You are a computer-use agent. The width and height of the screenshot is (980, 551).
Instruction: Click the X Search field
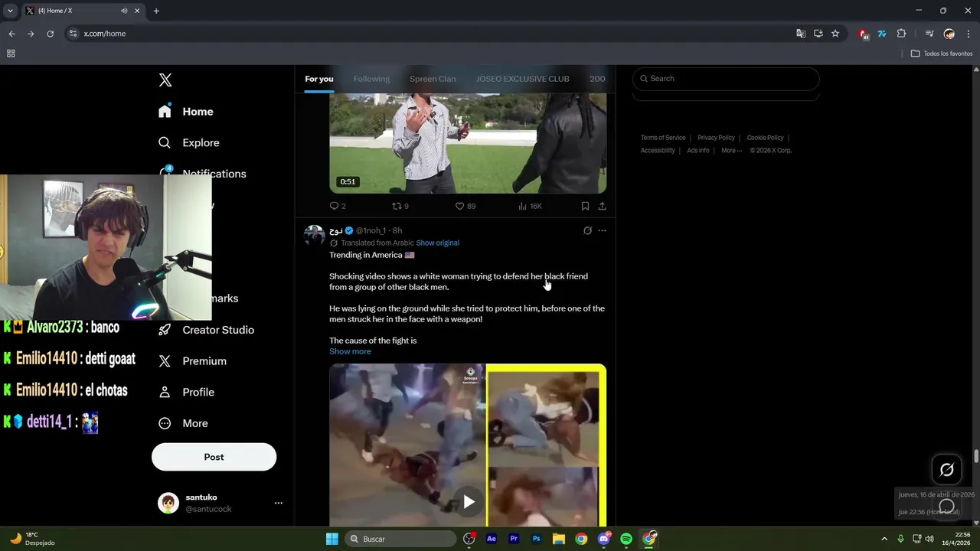click(726, 79)
